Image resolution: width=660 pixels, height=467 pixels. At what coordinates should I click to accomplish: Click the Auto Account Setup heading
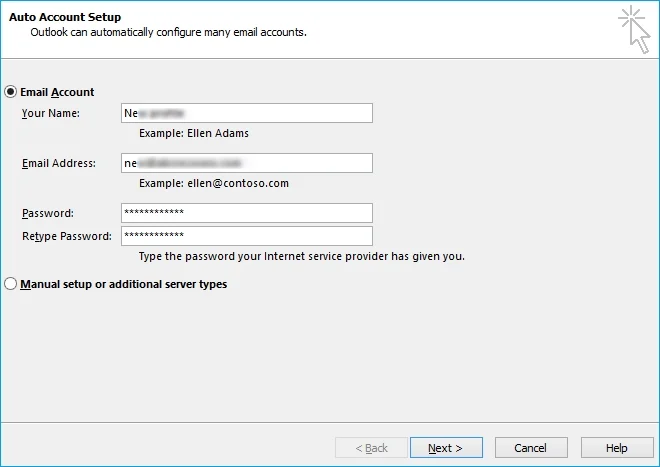point(65,17)
